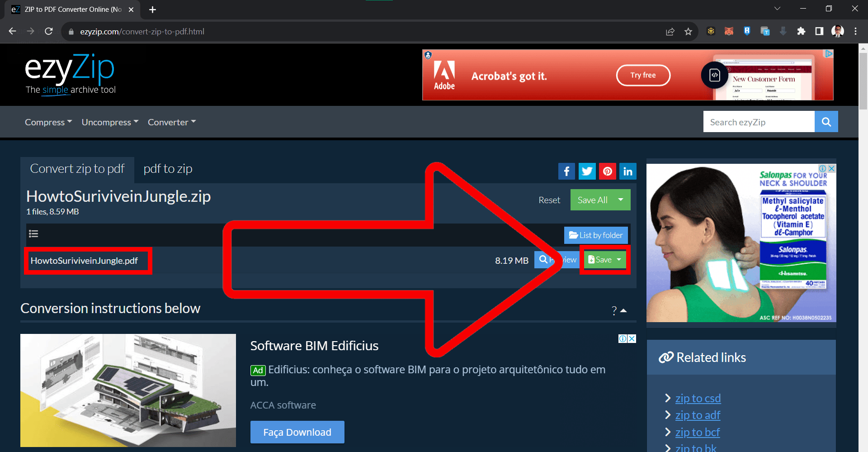Screen dimensions: 868x452
Task: Open the Converter dropdown menu
Action: tap(171, 122)
